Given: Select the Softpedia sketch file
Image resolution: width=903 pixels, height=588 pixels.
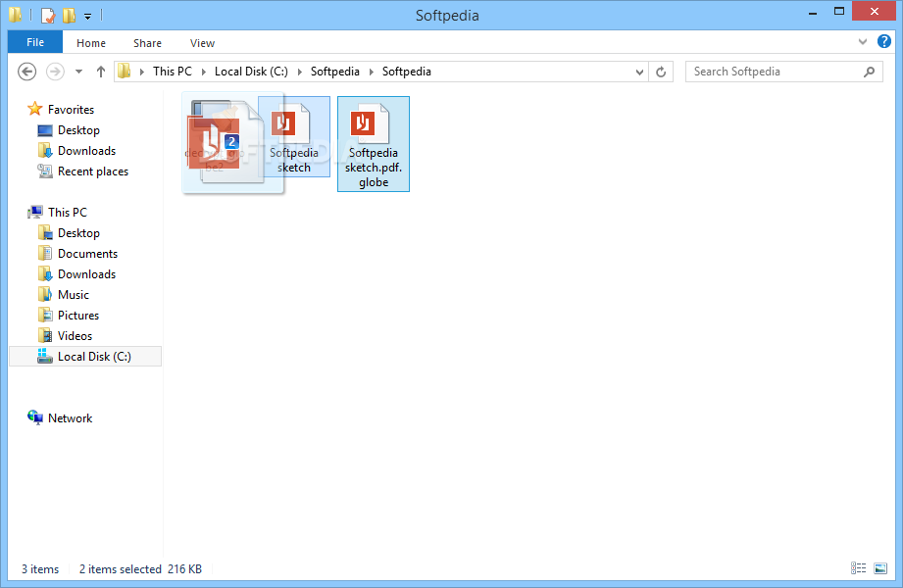Looking at the screenshot, I should pos(294,136).
